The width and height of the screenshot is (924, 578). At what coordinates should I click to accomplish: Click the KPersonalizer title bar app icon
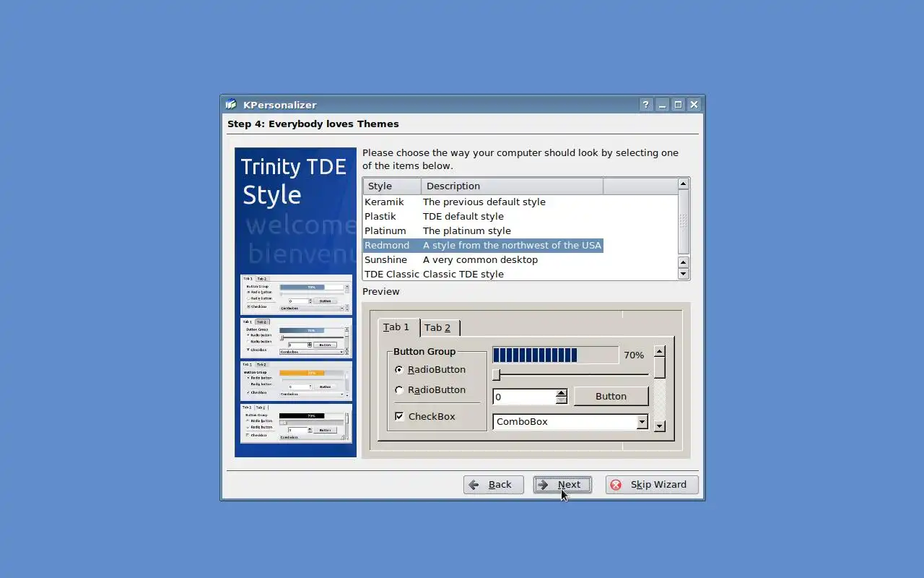[x=231, y=104]
